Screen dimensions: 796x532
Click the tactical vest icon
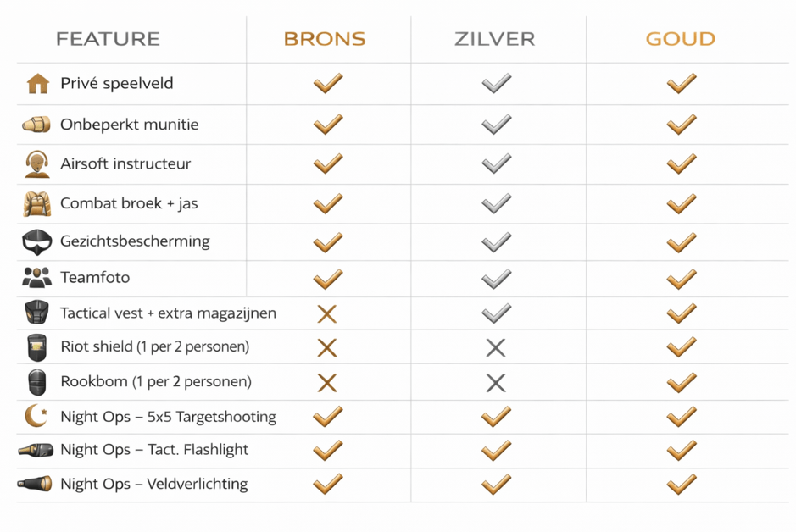[36, 313]
